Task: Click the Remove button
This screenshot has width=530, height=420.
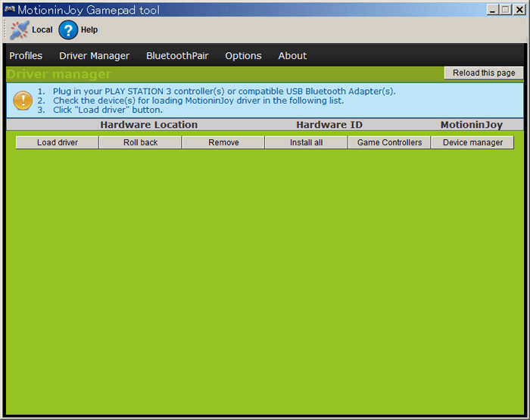Action: [223, 142]
